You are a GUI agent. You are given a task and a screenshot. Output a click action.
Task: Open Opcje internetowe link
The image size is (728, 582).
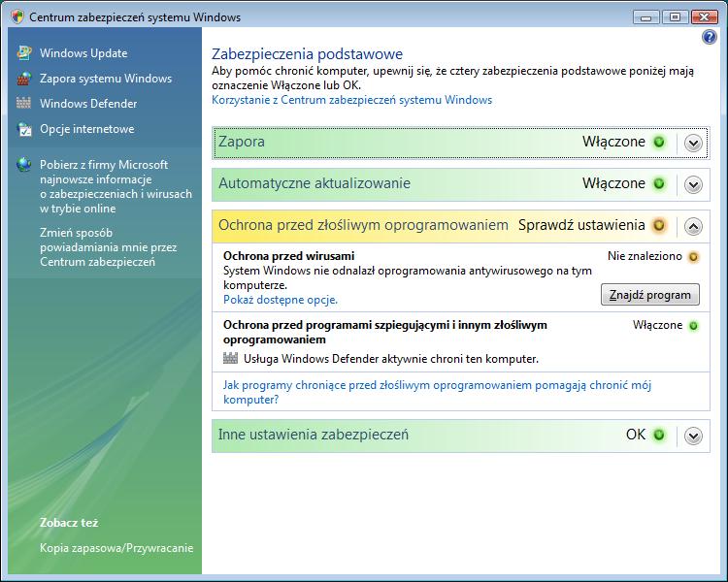tap(86, 129)
